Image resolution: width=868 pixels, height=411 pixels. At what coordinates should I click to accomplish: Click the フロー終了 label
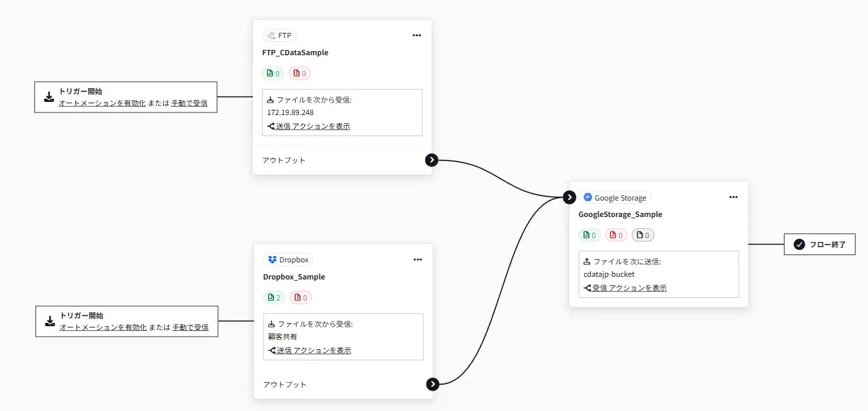point(828,245)
